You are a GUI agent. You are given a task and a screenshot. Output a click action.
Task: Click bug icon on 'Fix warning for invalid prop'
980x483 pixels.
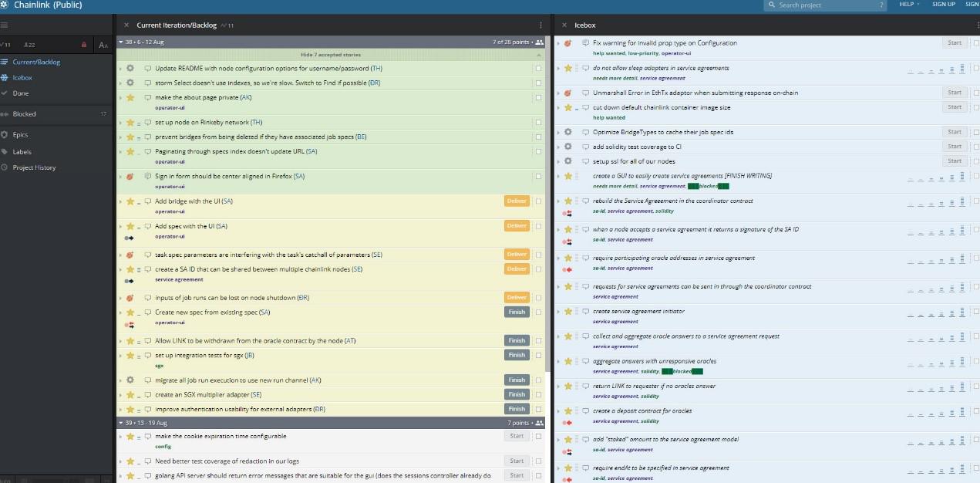(x=568, y=43)
